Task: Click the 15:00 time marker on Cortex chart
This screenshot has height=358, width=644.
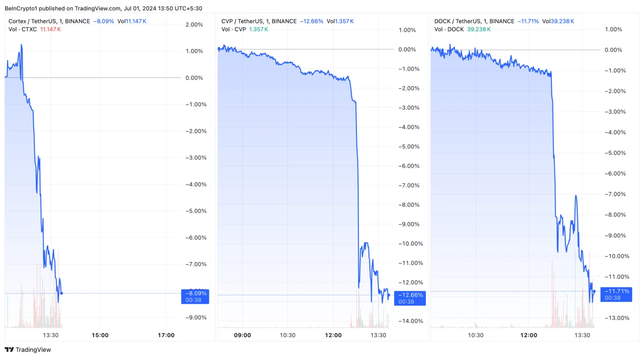Action: click(x=100, y=335)
